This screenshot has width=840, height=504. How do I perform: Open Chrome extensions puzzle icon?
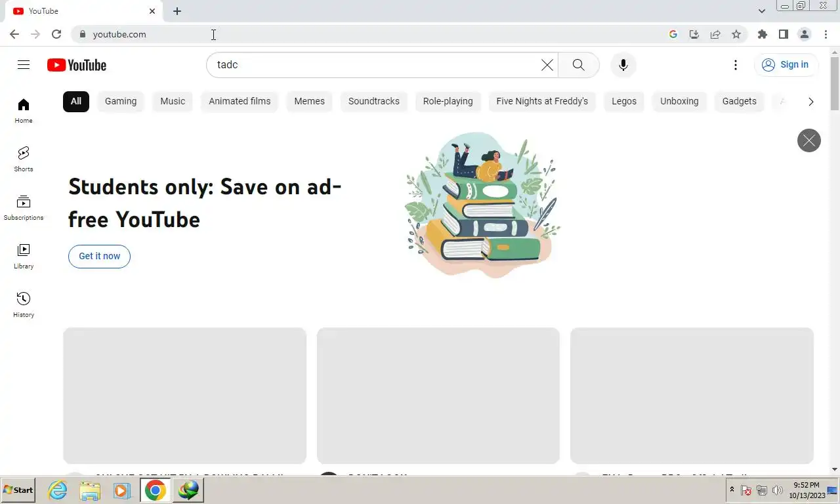tap(762, 34)
